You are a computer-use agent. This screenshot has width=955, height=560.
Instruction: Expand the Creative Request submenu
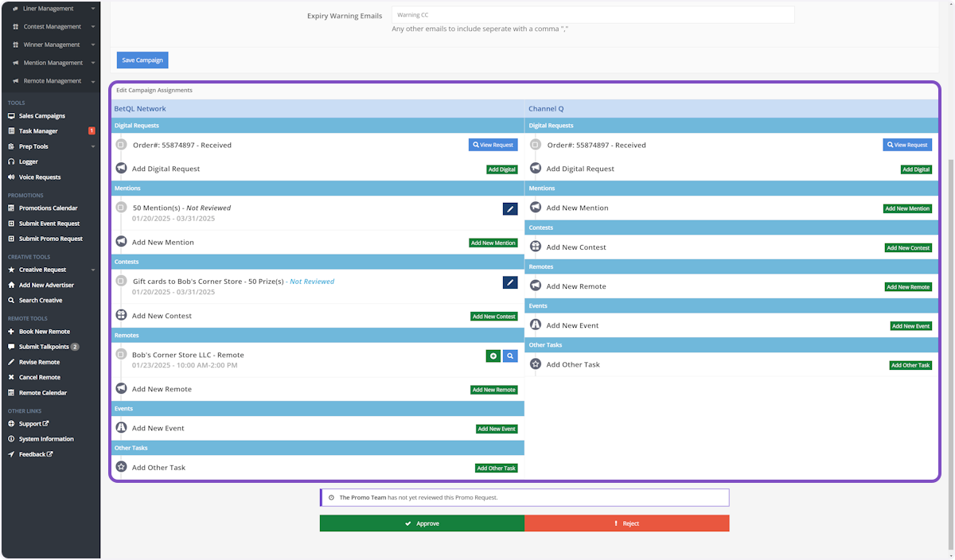coord(93,270)
